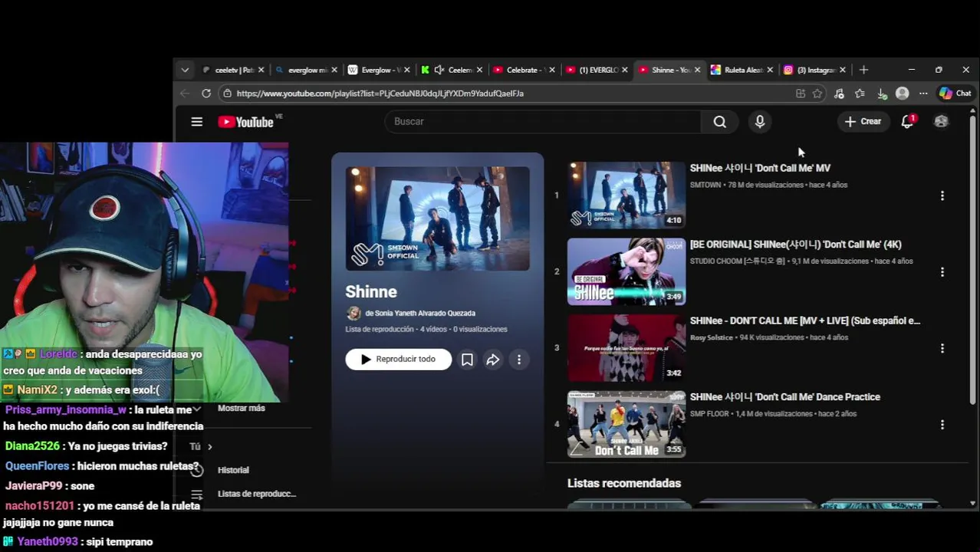Image resolution: width=980 pixels, height=552 pixels.
Task: Focus the Buscar search field
Action: tap(543, 121)
